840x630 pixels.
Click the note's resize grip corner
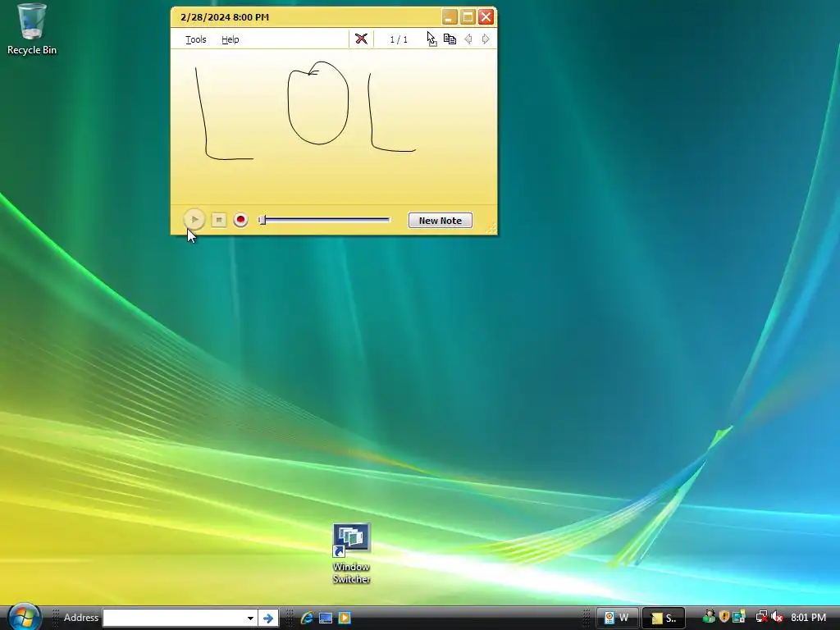coord(491,228)
